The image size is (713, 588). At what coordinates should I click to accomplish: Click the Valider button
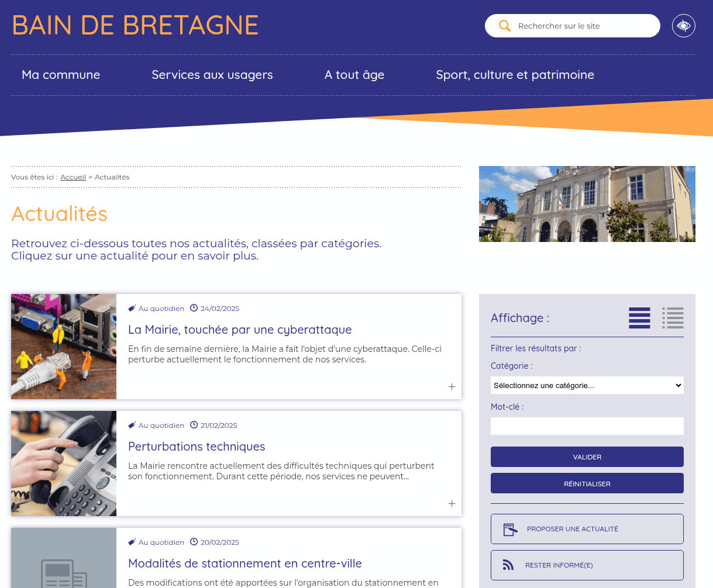click(x=587, y=457)
